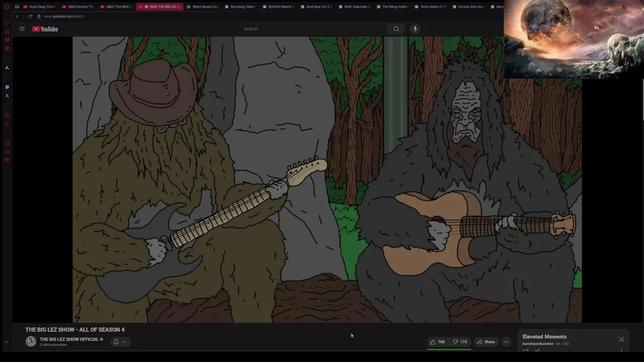Click the search magnifier button
The image size is (644, 362).
pos(396,29)
